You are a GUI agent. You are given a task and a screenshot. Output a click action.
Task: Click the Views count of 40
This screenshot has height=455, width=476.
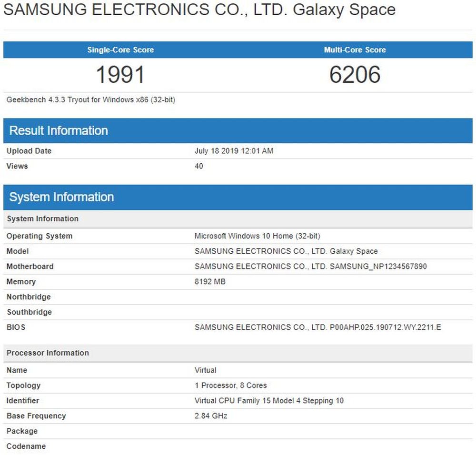(x=198, y=166)
